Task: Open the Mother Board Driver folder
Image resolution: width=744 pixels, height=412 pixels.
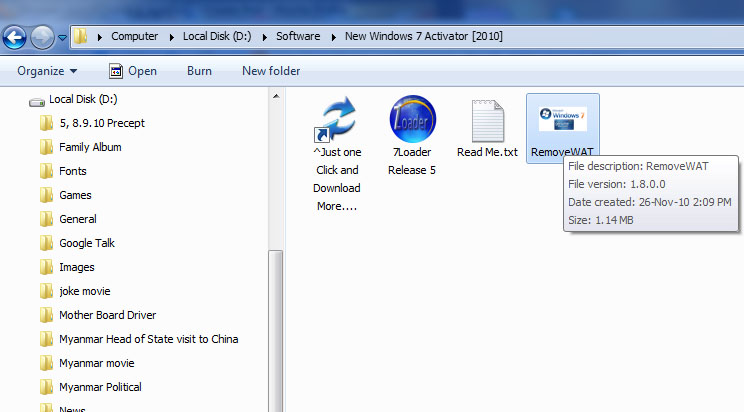Action: click(107, 315)
